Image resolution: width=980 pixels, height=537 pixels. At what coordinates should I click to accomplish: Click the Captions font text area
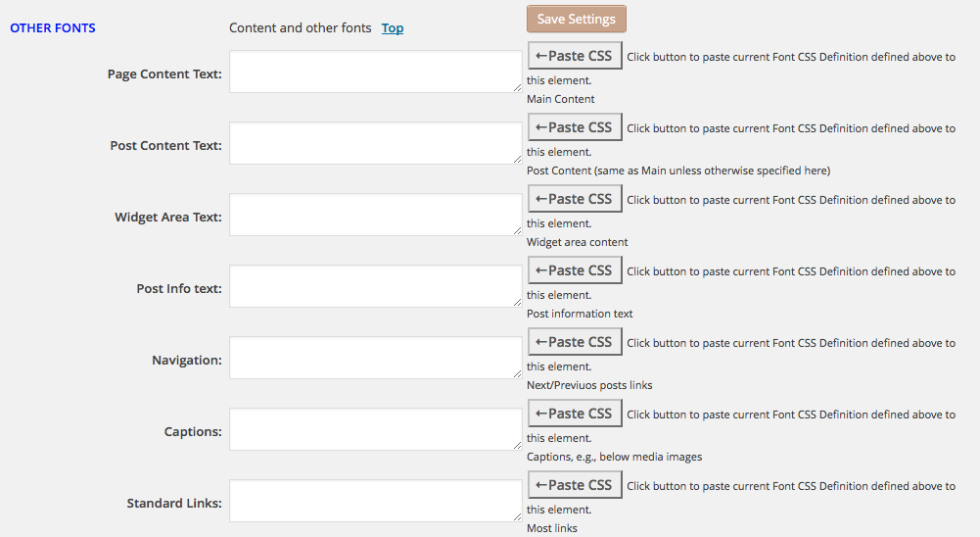(375, 429)
